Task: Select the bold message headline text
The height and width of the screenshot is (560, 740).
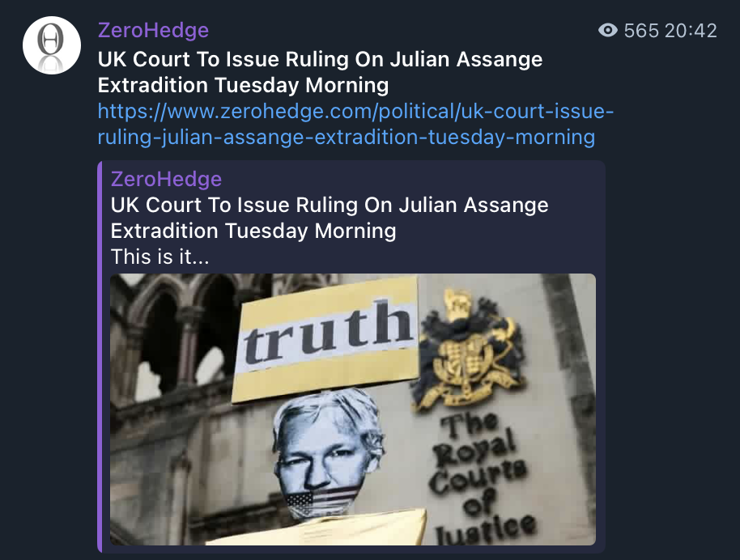Action: 320,72
